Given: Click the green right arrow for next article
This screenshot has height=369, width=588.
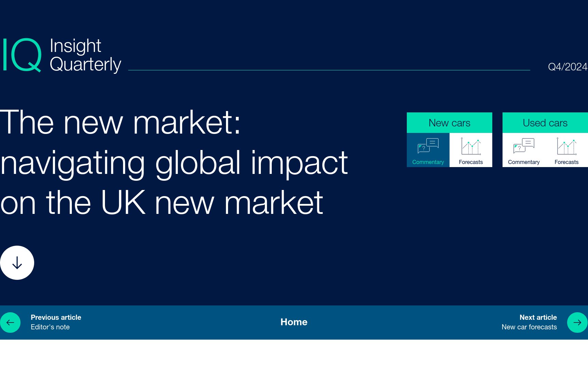Looking at the screenshot, I should (x=577, y=323).
